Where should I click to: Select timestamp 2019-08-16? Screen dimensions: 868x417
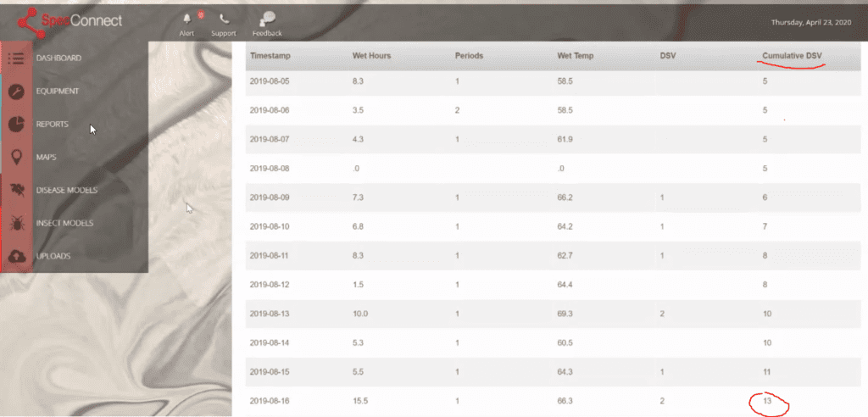click(270, 400)
